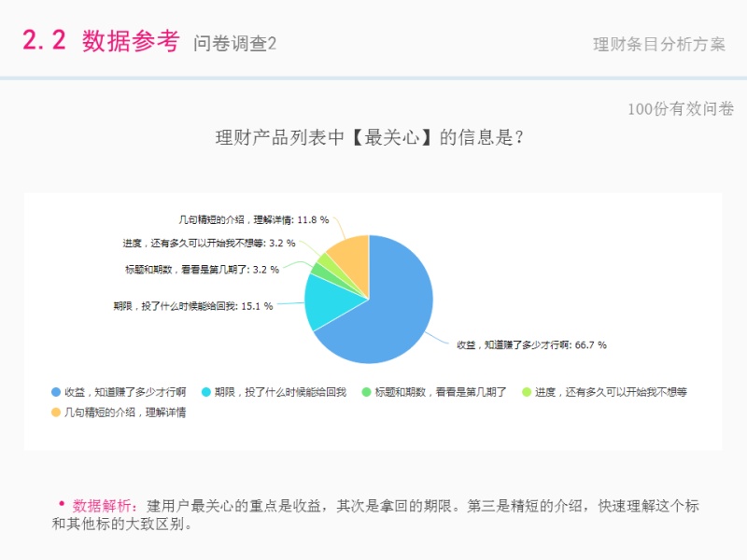
Task: Click pie label 收益，知道赚了多少才行啊: 66.7 %
Action: click(531, 344)
